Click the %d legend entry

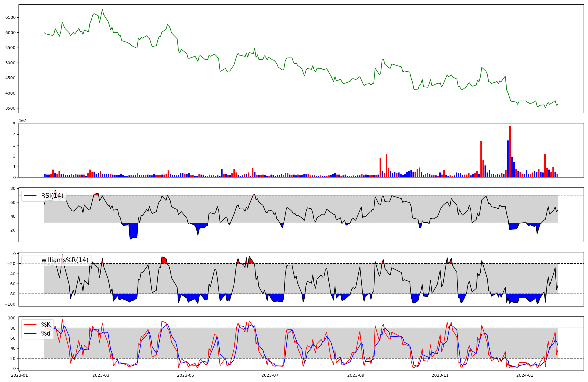(x=46, y=334)
